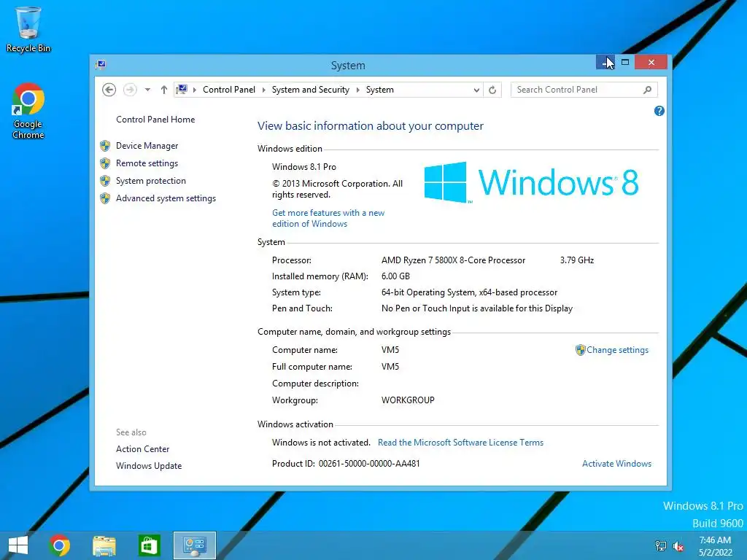Viewport: 747px width, 560px height.
Task: Click the muted speaker tray icon
Action: coord(678,546)
